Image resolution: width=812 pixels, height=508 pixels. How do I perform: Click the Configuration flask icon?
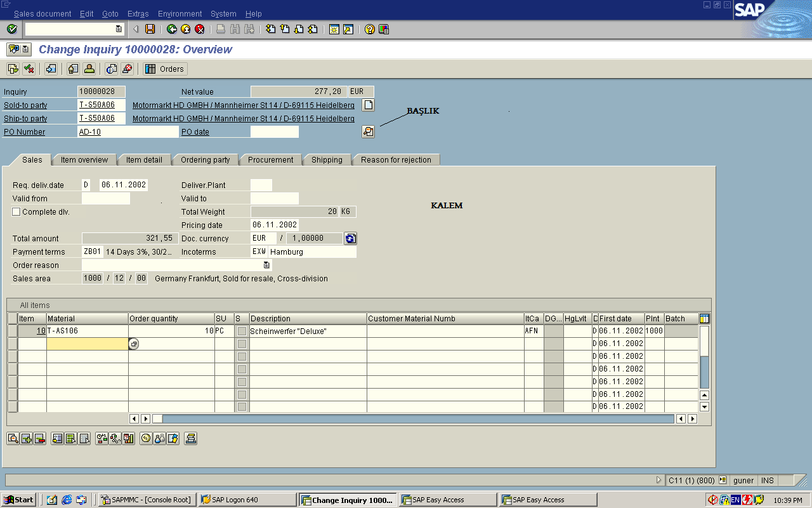(x=159, y=438)
